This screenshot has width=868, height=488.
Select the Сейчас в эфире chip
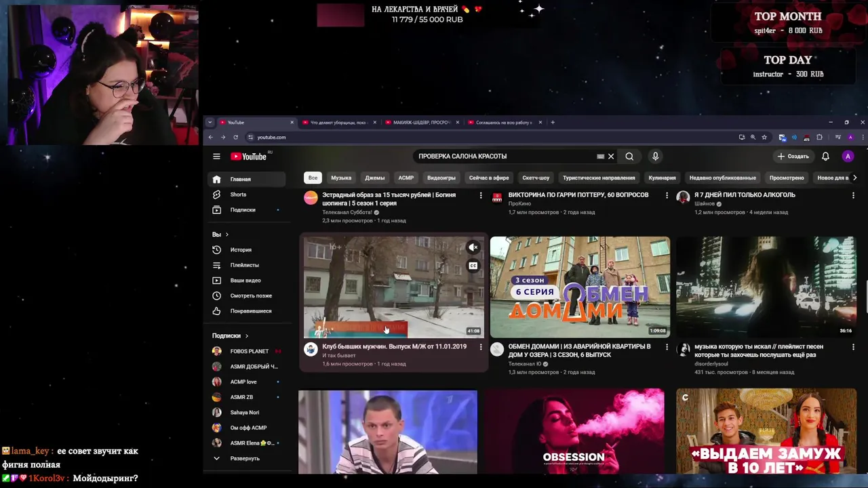click(x=489, y=178)
